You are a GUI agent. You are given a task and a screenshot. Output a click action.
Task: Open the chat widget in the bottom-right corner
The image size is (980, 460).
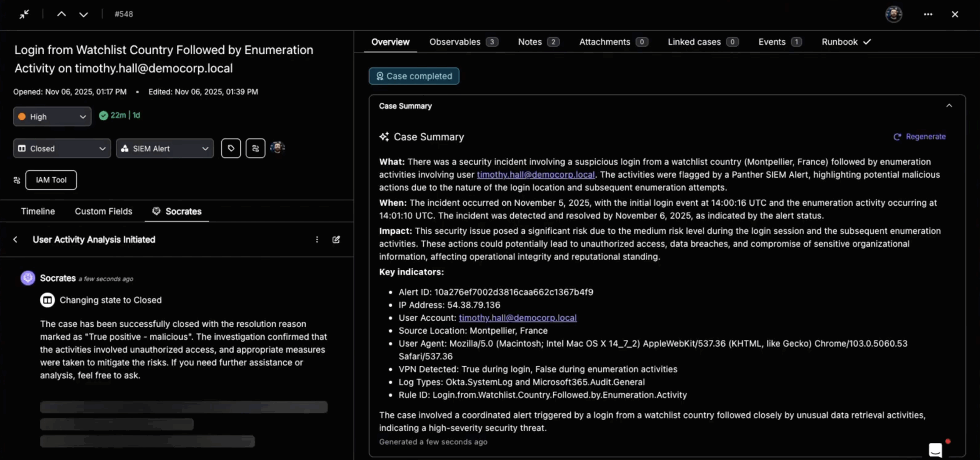(936, 449)
